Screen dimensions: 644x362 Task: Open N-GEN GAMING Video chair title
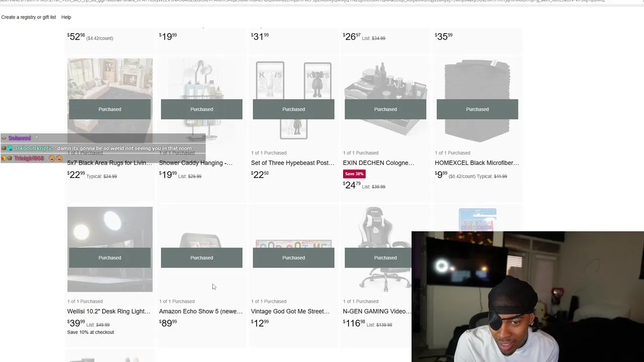pyautogui.click(x=377, y=311)
